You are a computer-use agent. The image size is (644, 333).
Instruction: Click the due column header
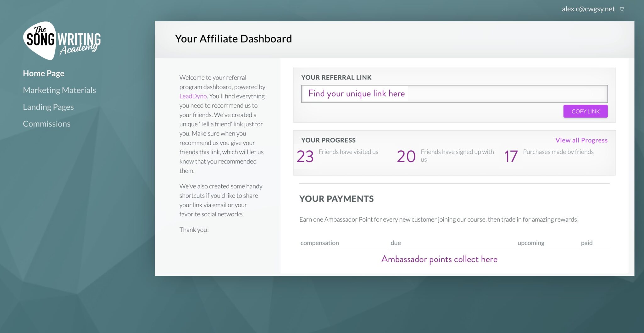pyautogui.click(x=396, y=243)
